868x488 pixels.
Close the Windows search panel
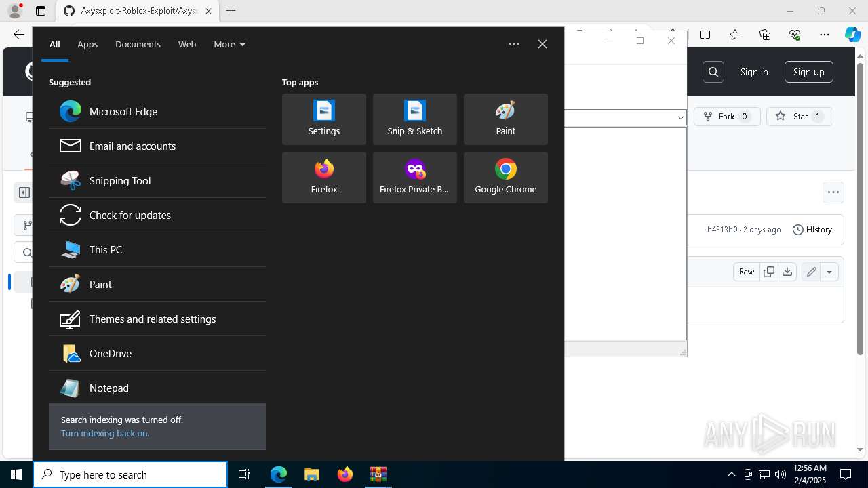click(542, 44)
